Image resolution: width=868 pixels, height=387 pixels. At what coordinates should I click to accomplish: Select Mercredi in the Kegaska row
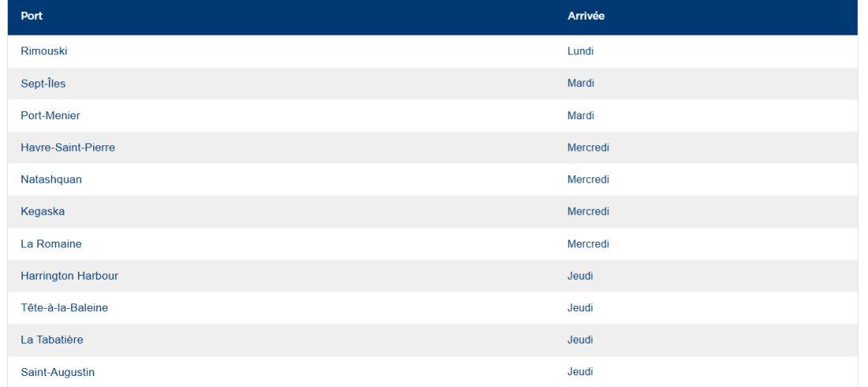click(x=588, y=212)
